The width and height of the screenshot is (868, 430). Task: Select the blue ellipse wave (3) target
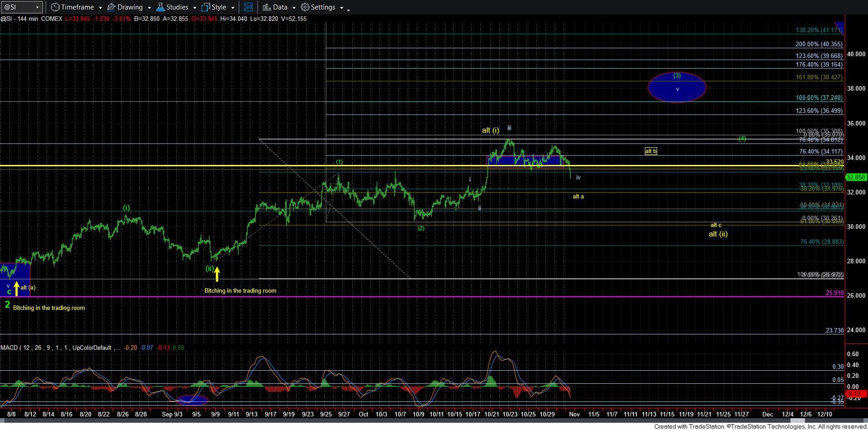677,87
